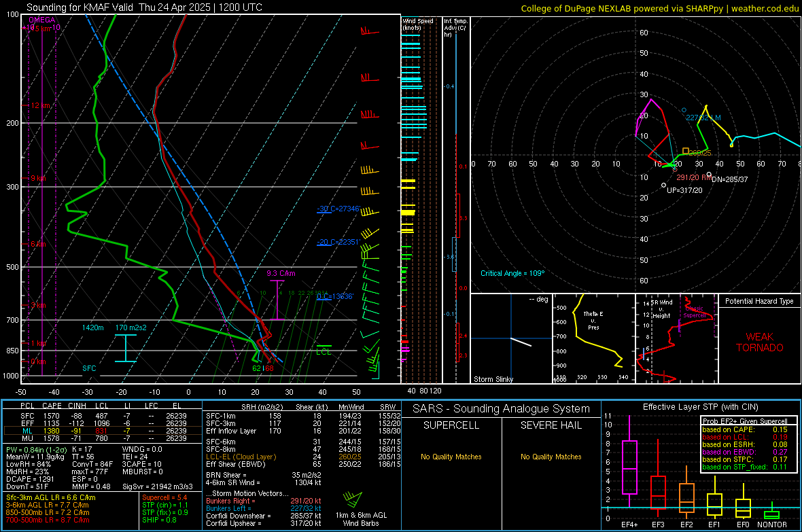Viewport: 802px width, 532px height.
Task: Click the 12 km height marker
Action: coord(40,105)
